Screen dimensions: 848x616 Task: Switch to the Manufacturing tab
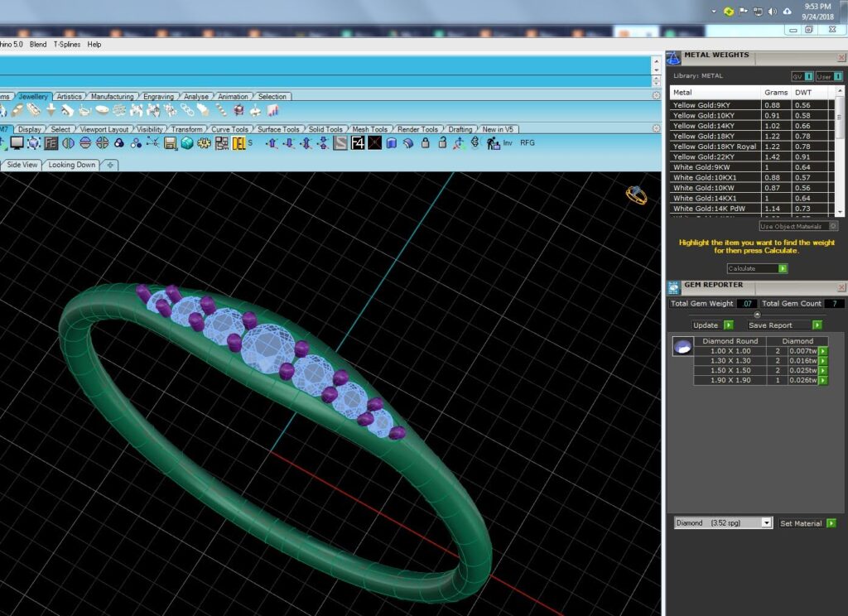pos(112,96)
